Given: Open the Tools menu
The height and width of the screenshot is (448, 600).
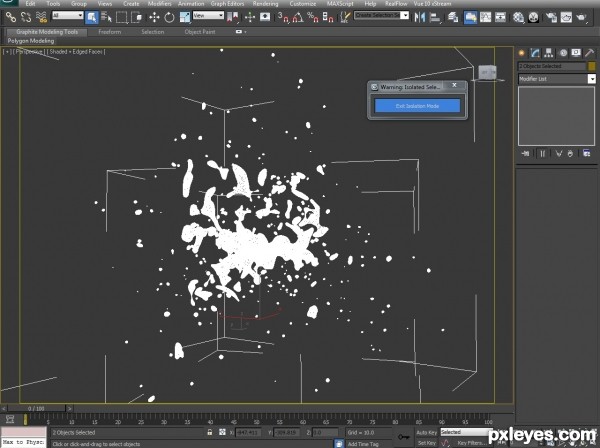Looking at the screenshot, I should click(53, 3).
